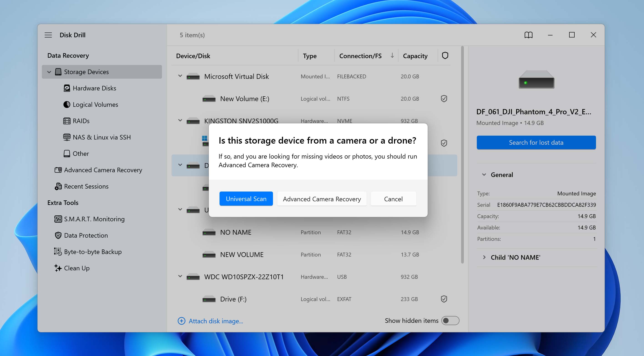Screen dimensions: 644x356
Task: Collapse the Storage Devices tree section
Action: (x=49, y=72)
